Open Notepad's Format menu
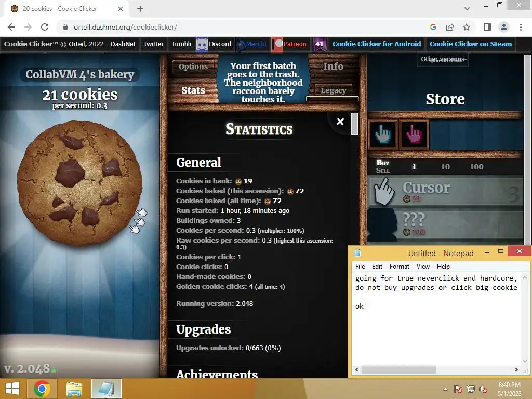Viewport: 532px width, 399px height. (x=400, y=267)
